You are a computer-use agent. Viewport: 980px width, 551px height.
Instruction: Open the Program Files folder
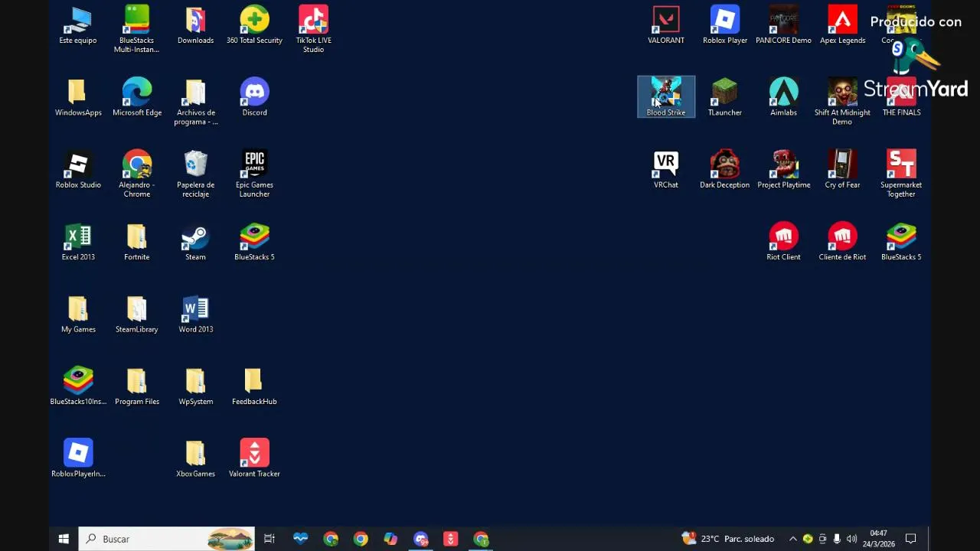137,386
